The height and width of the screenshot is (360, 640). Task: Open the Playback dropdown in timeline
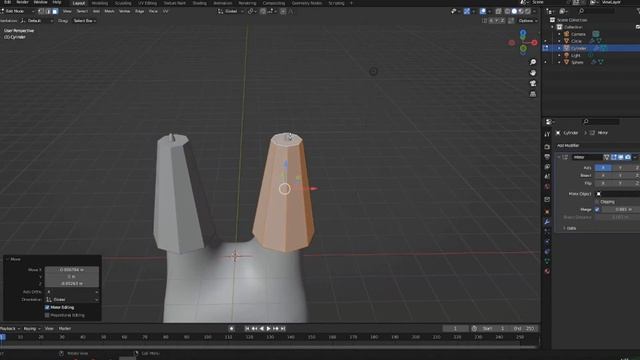tap(10, 329)
